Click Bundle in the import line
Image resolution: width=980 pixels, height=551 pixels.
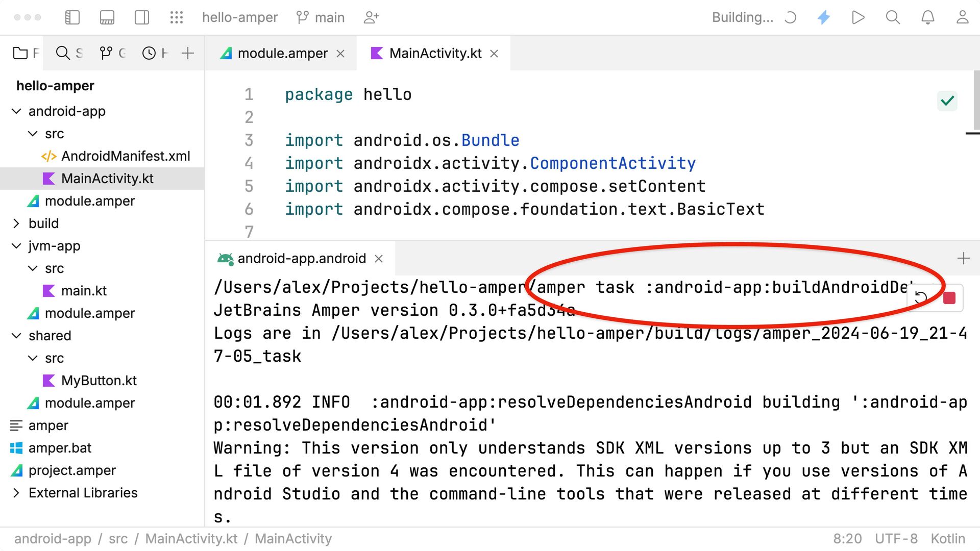[491, 140]
